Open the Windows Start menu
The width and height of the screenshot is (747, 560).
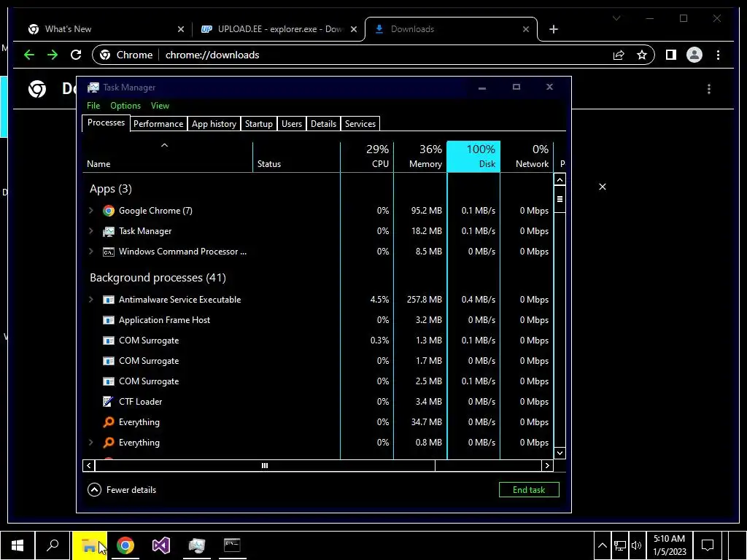[x=18, y=545]
